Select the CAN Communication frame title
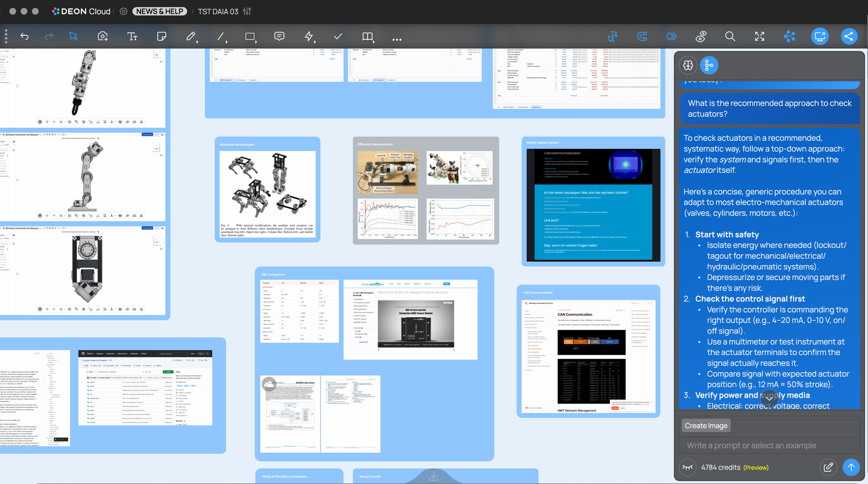Viewport: 868px width, 484px height. pyautogui.click(x=538, y=293)
